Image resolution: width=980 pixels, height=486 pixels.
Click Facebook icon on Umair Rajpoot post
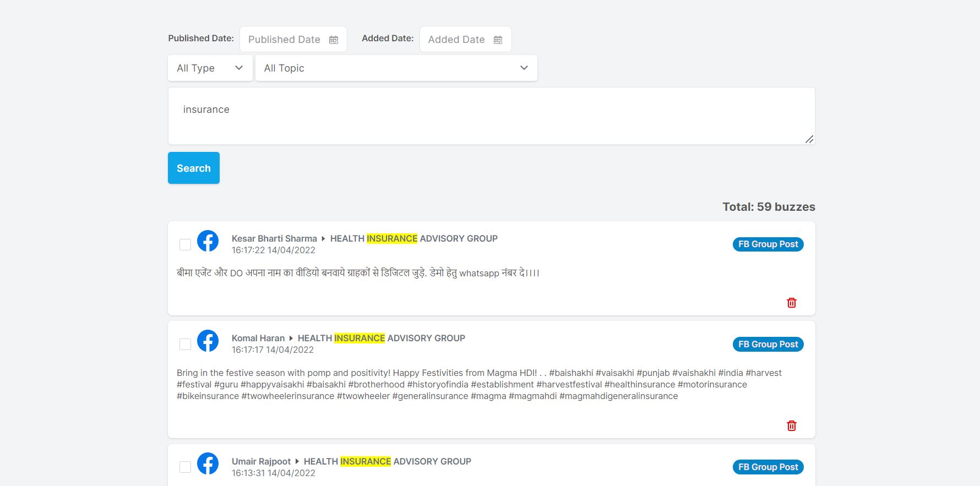pyautogui.click(x=208, y=463)
